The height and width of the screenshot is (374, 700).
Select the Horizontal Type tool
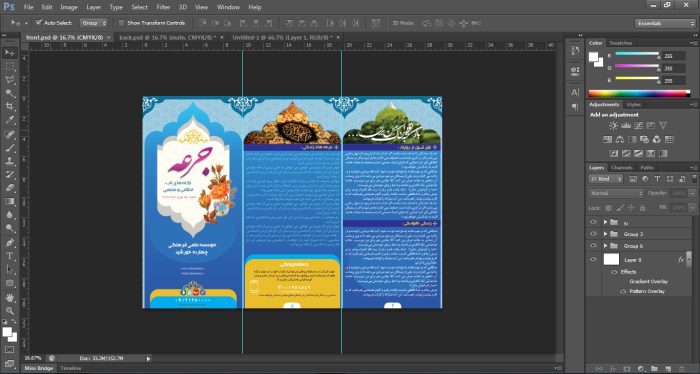click(x=9, y=256)
